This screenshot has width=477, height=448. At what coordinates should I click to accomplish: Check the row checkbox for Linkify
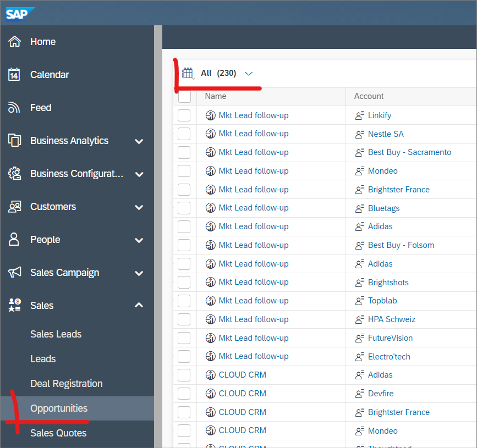(x=184, y=115)
